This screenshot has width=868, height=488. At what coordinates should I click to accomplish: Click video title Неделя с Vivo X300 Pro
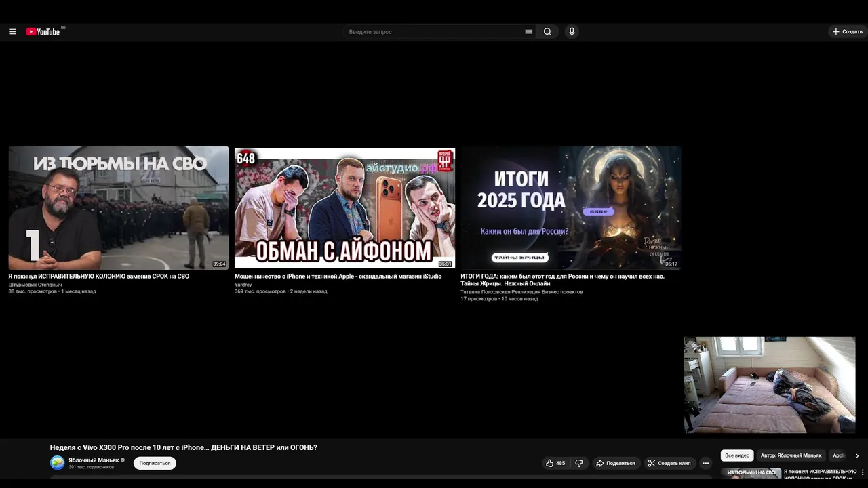(x=184, y=447)
